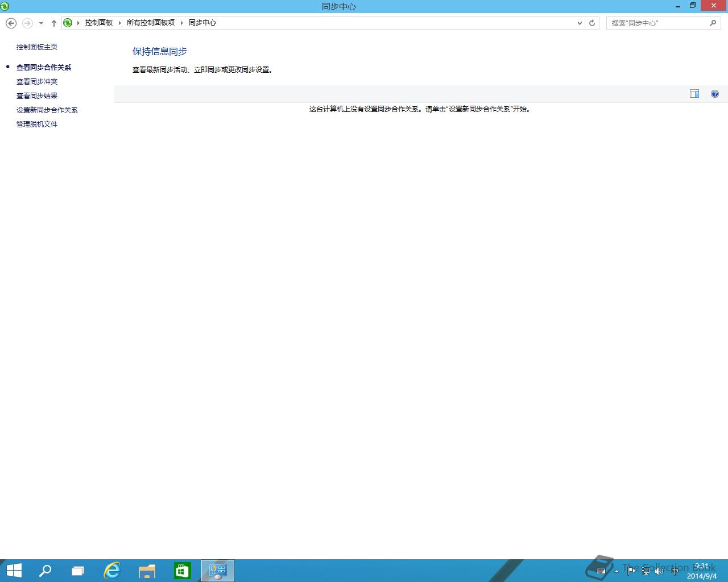This screenshot has height=582, width=728.
Task: Refresh the Sync Center view
Action: 592,23
